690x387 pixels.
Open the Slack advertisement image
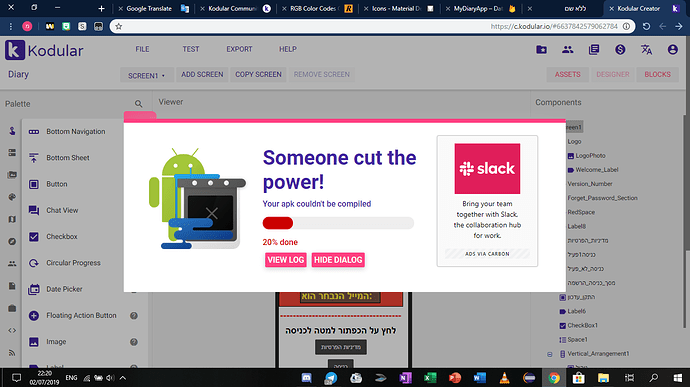487,169
